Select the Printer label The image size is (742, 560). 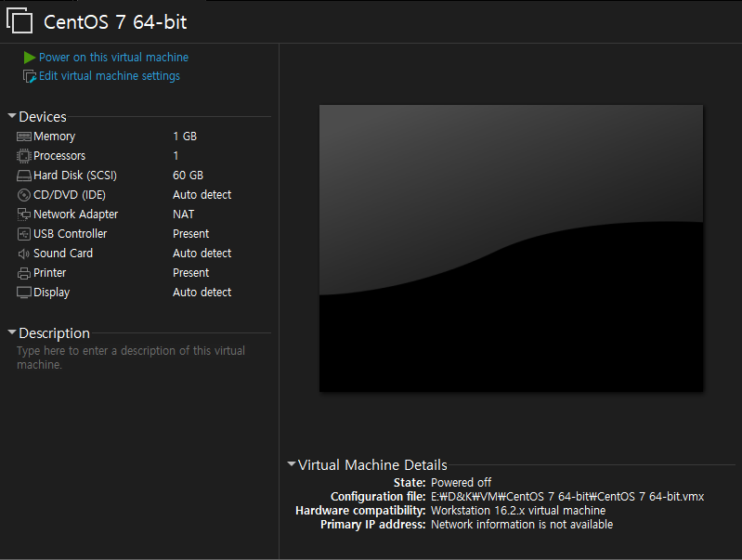(50, 273)
